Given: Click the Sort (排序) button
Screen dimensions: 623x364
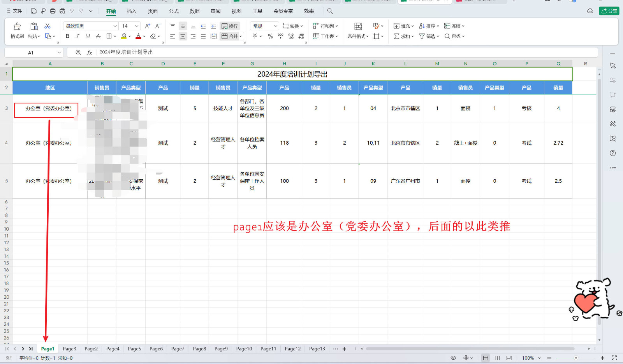Looking at the screenshot, I should point(429,26).
